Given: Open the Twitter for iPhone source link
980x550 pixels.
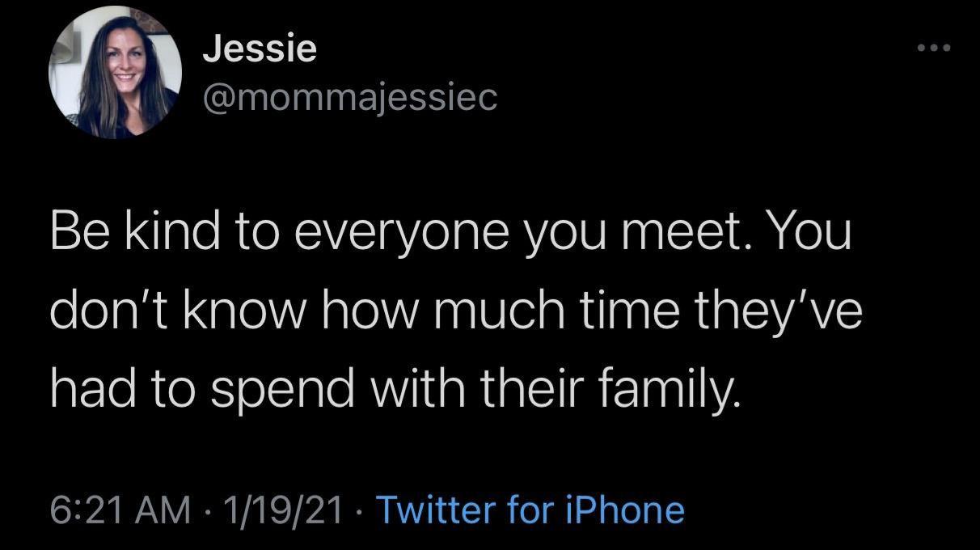Looking at the screenshot, I should pyautogui.click(x=530, y=510).
